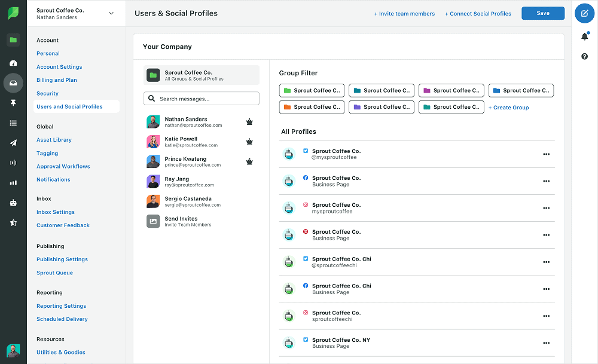
Task: Go to Scheduled Delivery
Action: coord(62,319)
